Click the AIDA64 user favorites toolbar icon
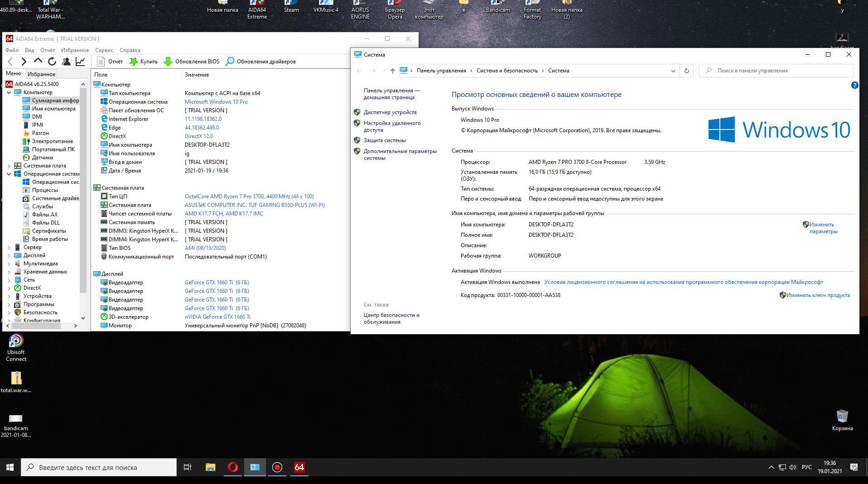 (66, 62)
